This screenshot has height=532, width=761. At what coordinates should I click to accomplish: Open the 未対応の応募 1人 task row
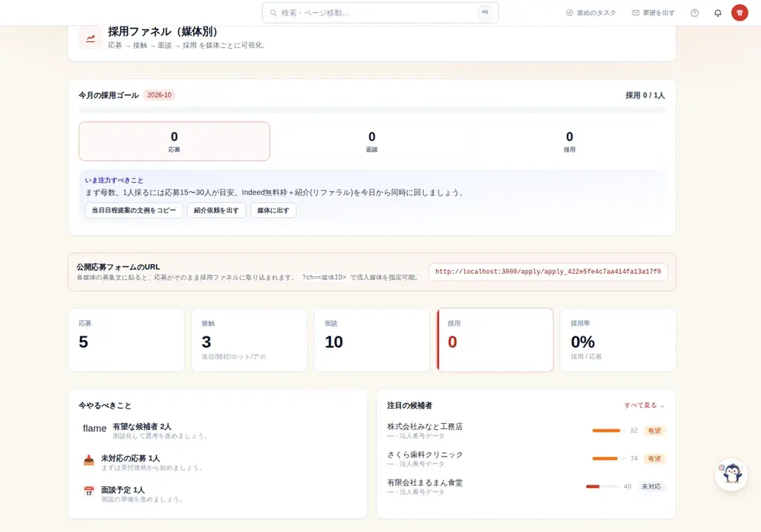[218, 463]
